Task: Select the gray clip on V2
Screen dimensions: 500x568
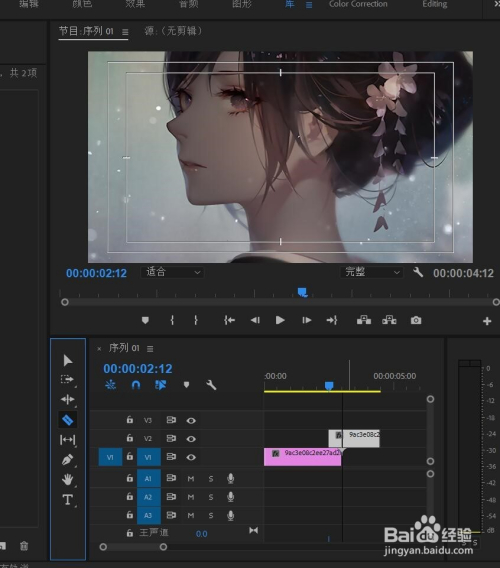Action: (x=354, y=438)
